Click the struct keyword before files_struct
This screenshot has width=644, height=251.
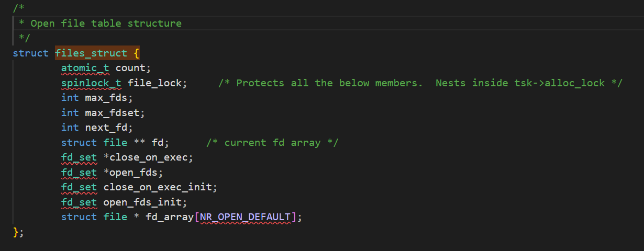pos(31,53)
